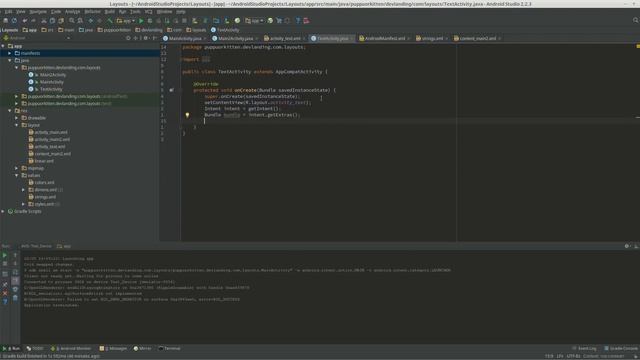640x360 pixels.
Task: Open the Android Monitor tool window
Action: click(x=71, y=349)
